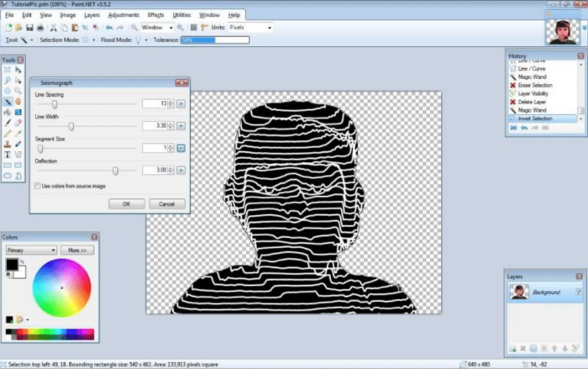Screen dimensions: 588x369
Task: Click the Add New Layer icon
Action: [512, 349]
